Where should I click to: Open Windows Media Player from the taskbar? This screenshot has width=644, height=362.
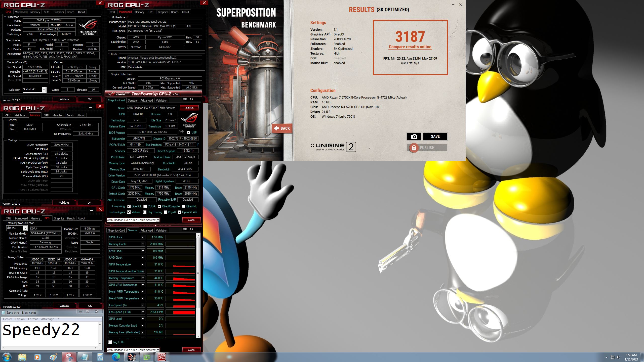[37, 357]
